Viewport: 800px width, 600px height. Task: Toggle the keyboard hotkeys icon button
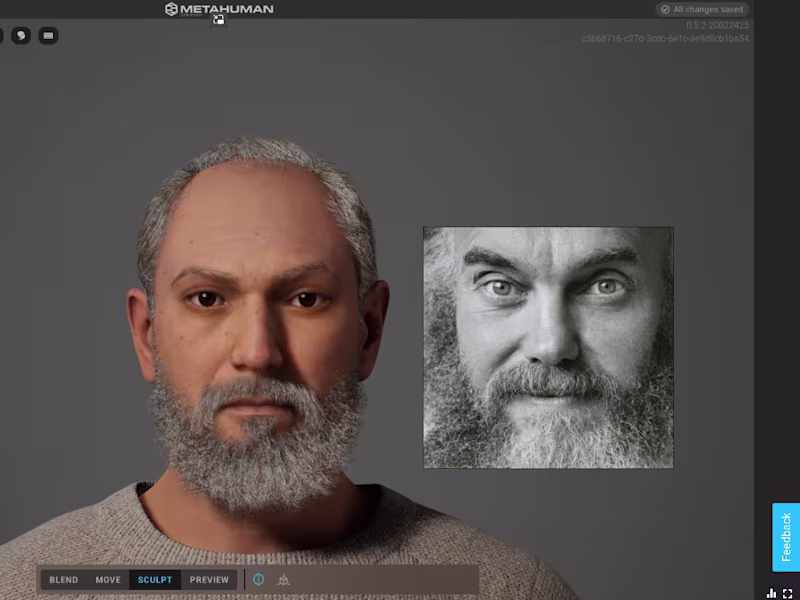pos(48,35)
